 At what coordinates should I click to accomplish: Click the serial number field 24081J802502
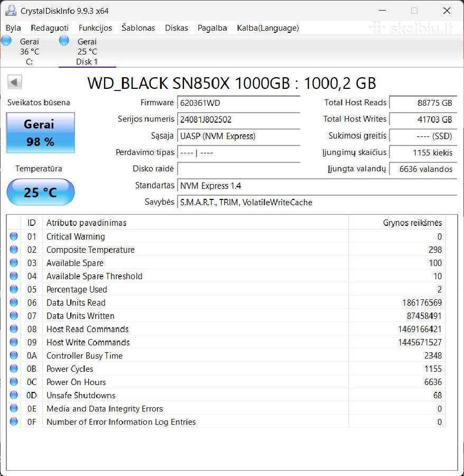click(239, 120)
